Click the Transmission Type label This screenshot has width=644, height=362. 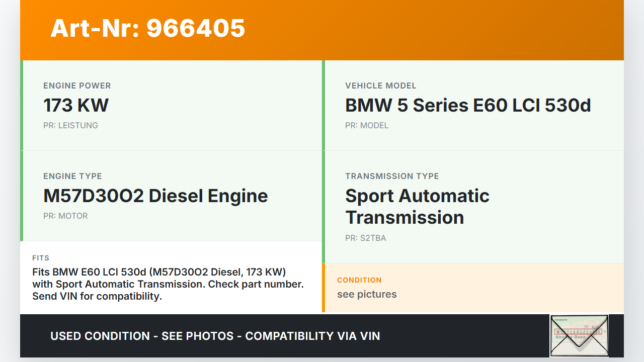pos(392,176)
